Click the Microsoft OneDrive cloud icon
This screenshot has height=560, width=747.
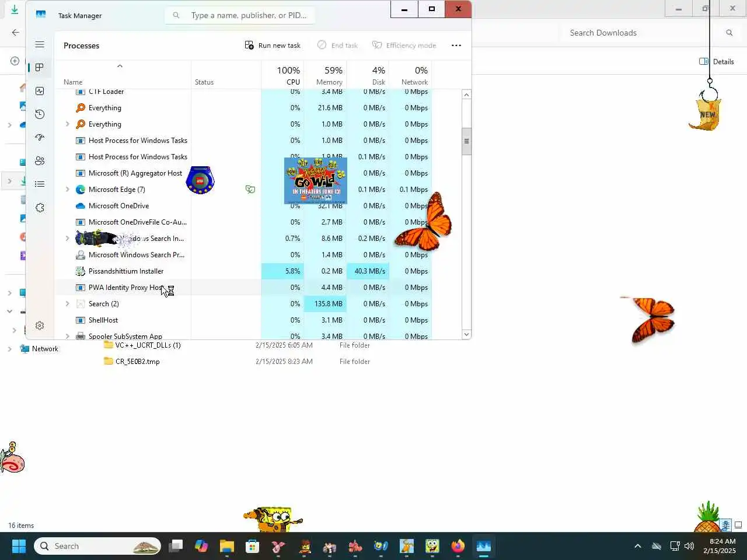pyautogui.click(x=81, y=206)
